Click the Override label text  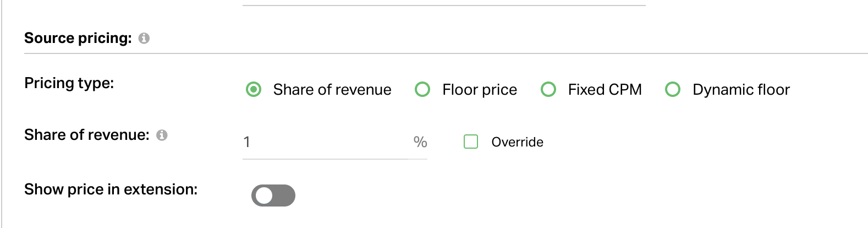[517, 142]
